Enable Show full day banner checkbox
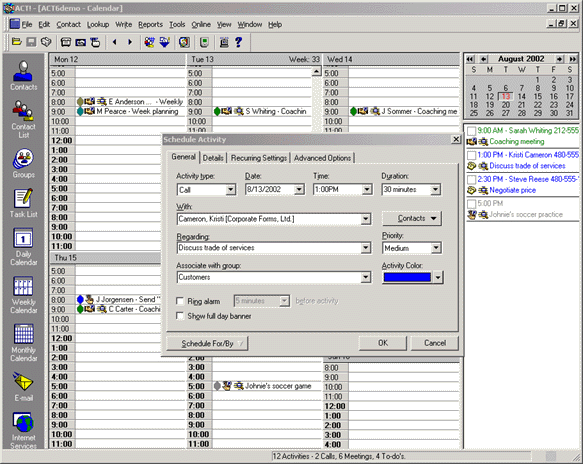 180,316
